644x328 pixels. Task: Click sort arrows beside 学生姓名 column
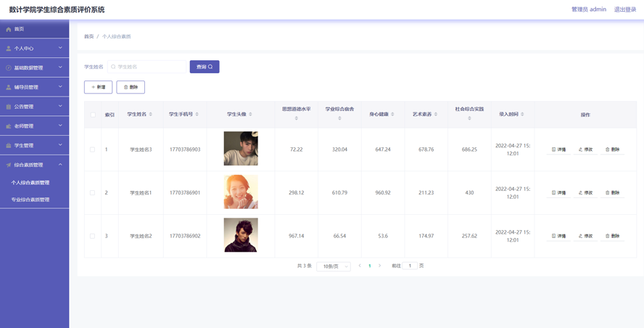151,114
